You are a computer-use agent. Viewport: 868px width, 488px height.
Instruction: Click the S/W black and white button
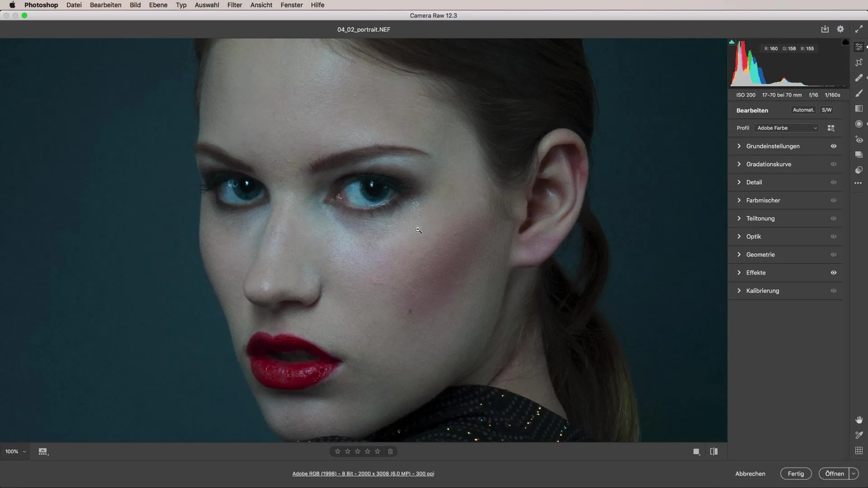pyautogui.click(x=826, y=110)
